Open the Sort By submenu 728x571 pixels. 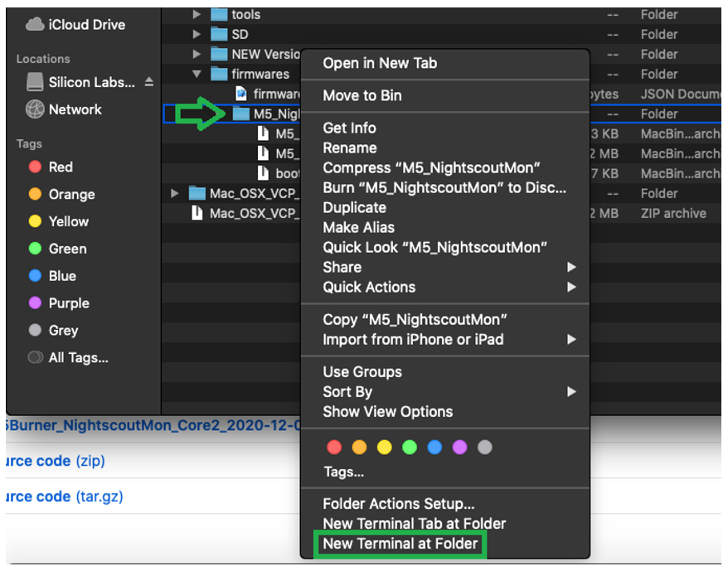(445, 392)
